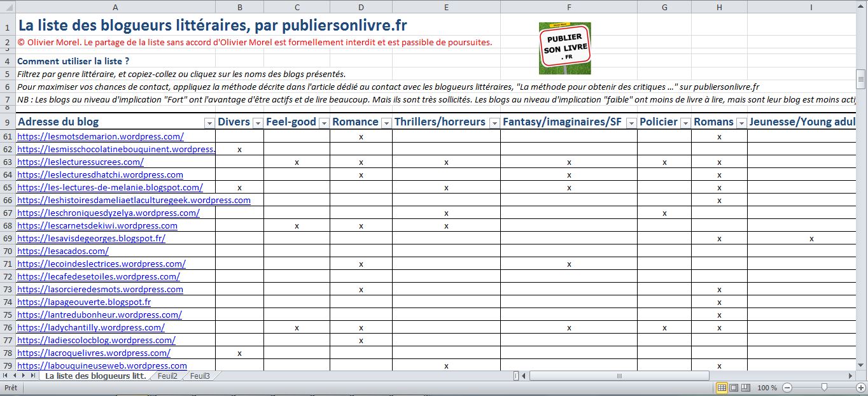
Task: Open the lesmotsdemarion.wordpress.com link
Action: click(101, 136)
